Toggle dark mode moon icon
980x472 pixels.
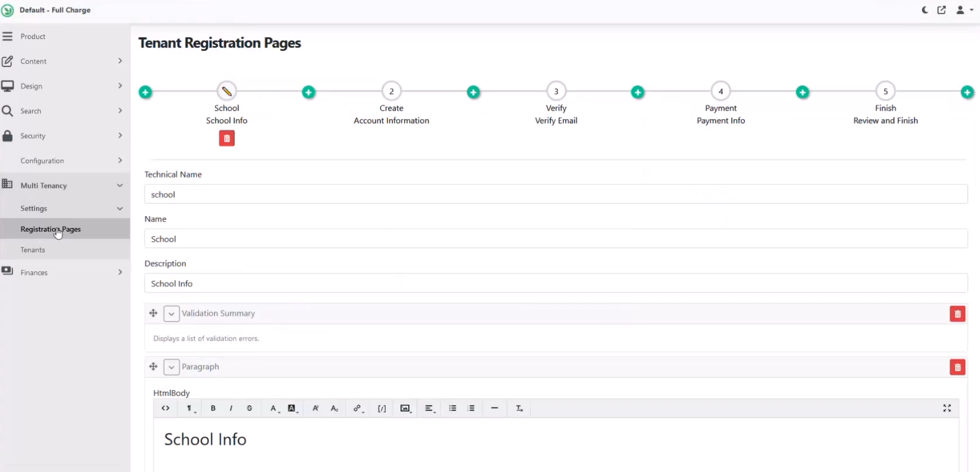[x=925, y=10]
